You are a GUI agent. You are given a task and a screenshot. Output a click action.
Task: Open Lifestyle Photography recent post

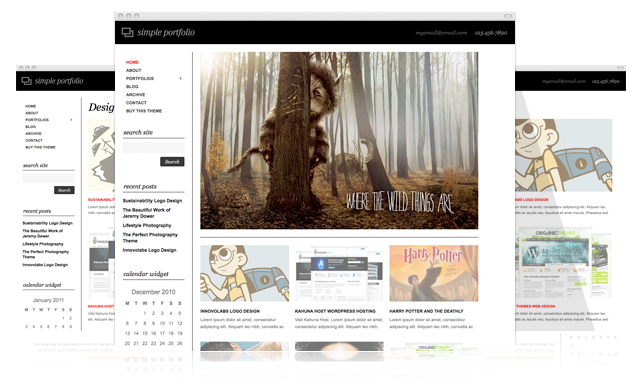coord(147,225)
